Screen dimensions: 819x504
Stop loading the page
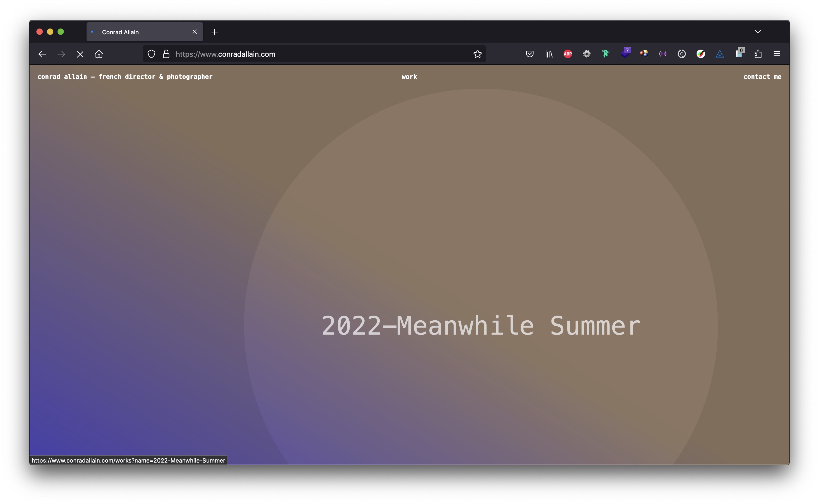(80, 54)
